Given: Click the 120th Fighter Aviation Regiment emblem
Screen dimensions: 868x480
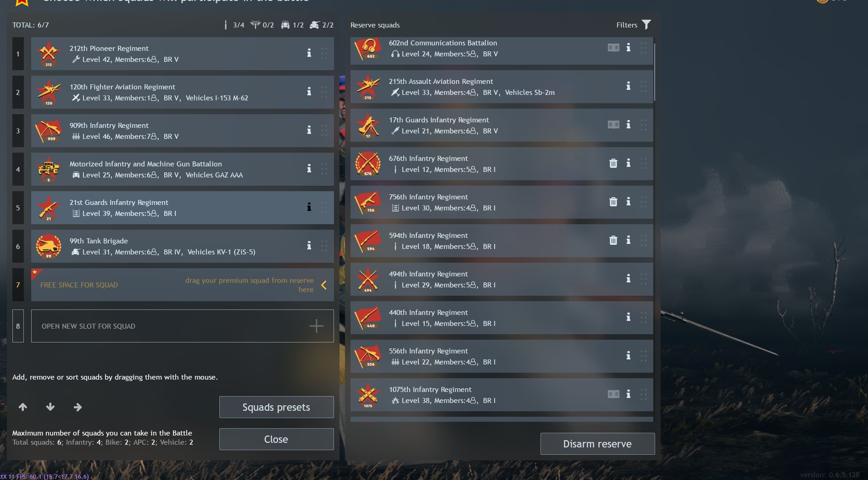Looking at the screenshot, I should pos(49,92).
